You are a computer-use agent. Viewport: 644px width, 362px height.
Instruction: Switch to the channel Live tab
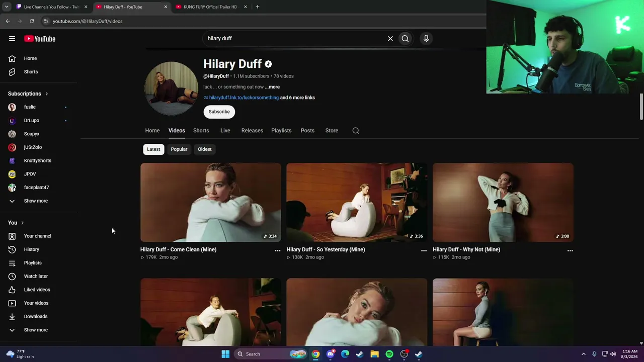pos(225,131)
